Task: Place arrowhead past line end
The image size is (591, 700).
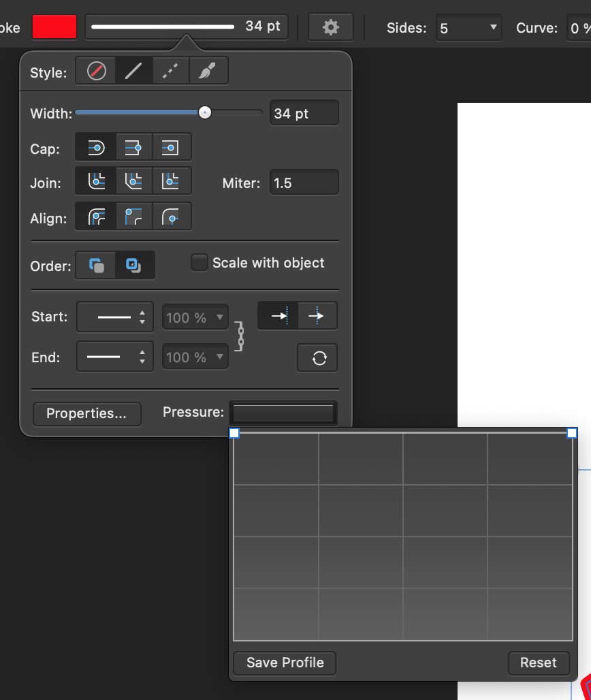Action: [x=317, y=316]
